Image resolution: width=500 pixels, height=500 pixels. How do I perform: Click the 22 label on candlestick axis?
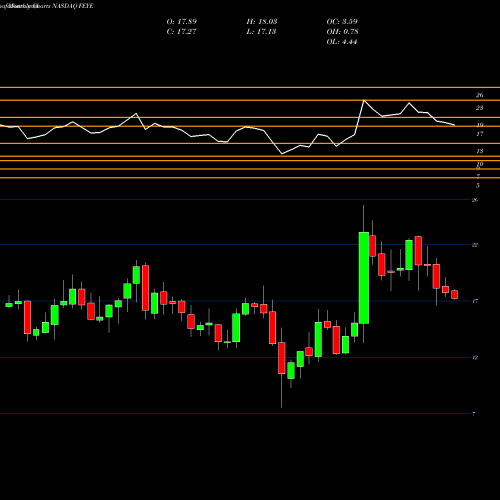coord(475,245)
